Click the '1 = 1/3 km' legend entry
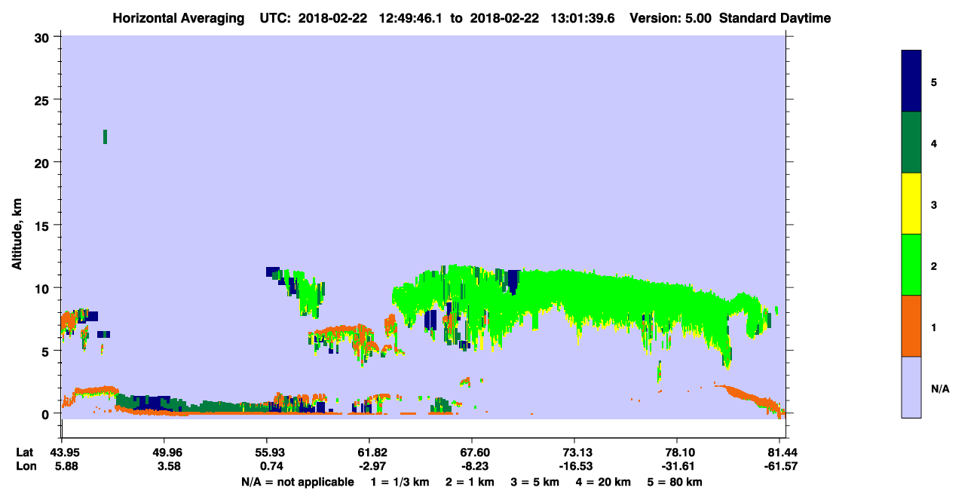The image size is (980, 503). click(x=402, y=482)
